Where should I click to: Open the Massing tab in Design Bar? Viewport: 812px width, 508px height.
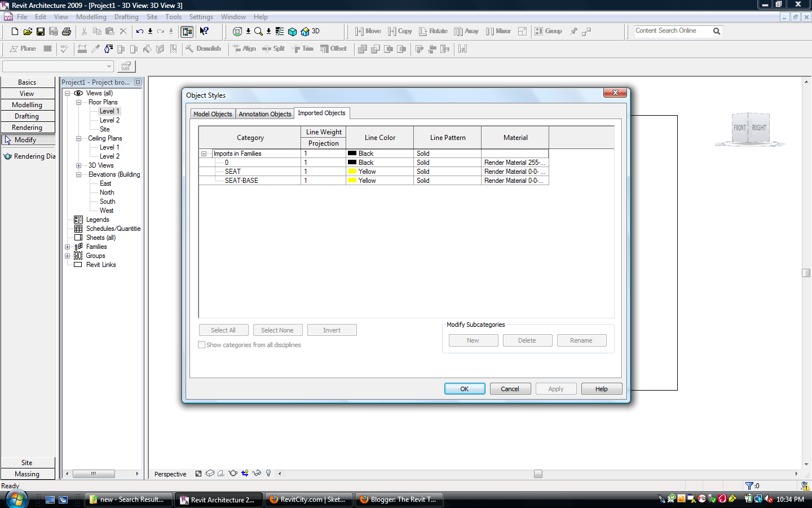click(x=28, y=474)
